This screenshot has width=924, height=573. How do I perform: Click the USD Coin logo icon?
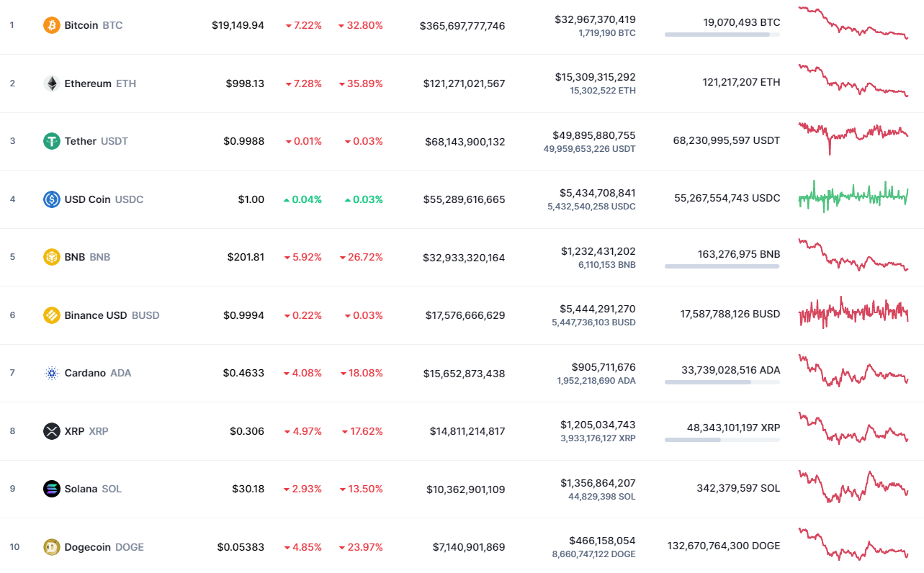point(51,199)
